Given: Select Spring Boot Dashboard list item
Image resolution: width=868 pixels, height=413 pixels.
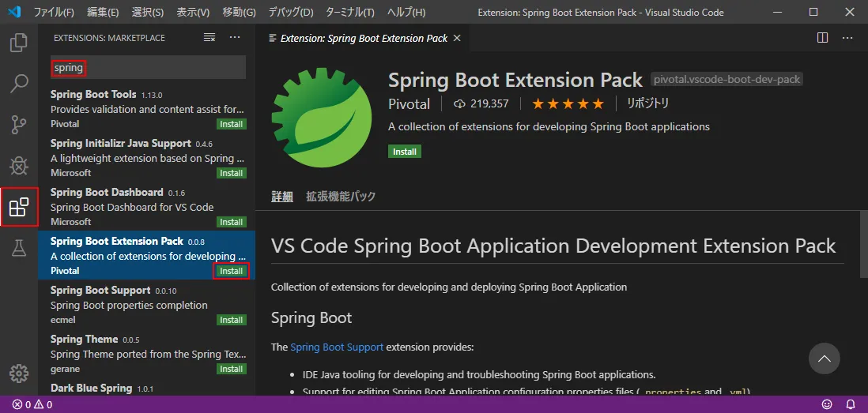Looking at the screenshot, I should (x=147, y=207).
